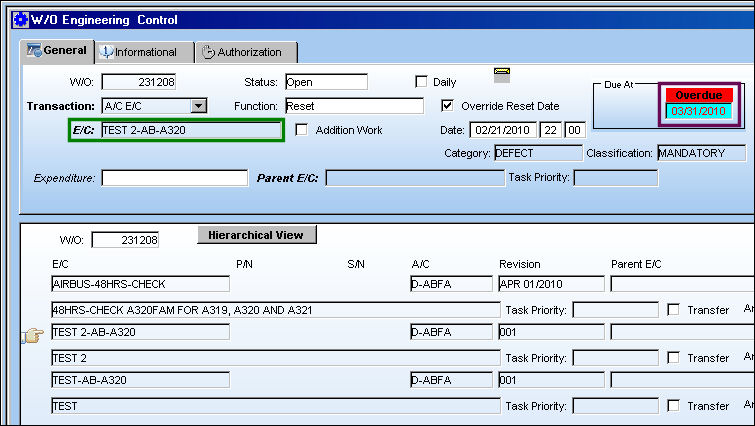Check Transfer for the 48HRS-CHECK row

(674, 310)
